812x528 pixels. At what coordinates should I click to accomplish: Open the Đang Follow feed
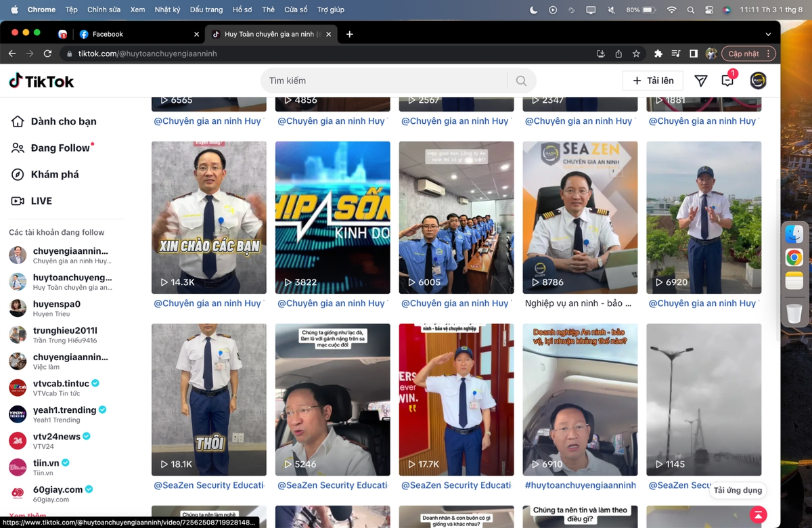53,148
